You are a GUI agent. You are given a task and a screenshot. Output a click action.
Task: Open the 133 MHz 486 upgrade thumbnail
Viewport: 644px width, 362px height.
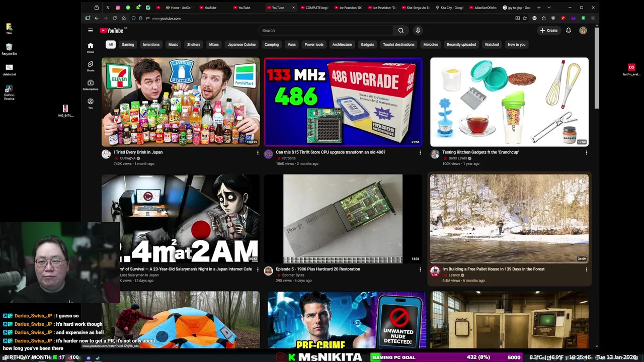point(343,102)
